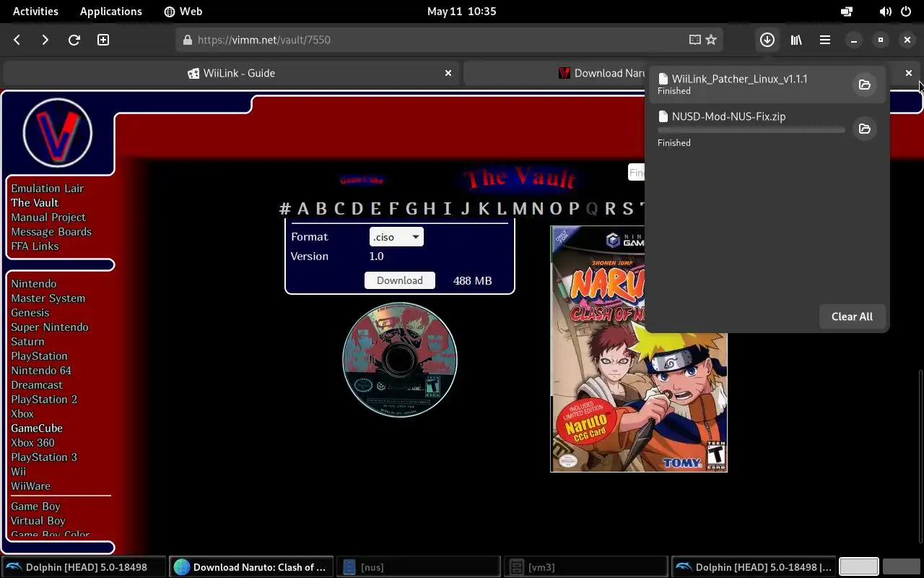Open The Vault link in sidebar
Image resolution: width=924 pixels, height=578 pixels.
click(x=35, y=203)
